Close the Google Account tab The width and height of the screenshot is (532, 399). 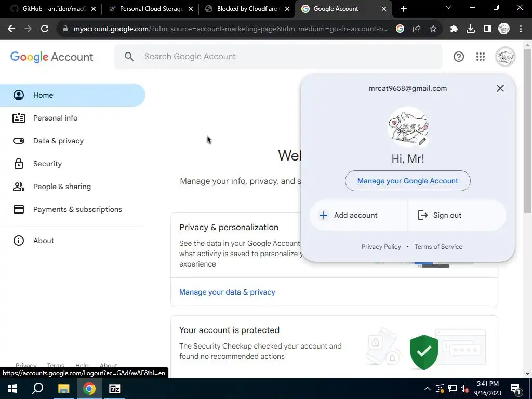click(x=384, y=9)
